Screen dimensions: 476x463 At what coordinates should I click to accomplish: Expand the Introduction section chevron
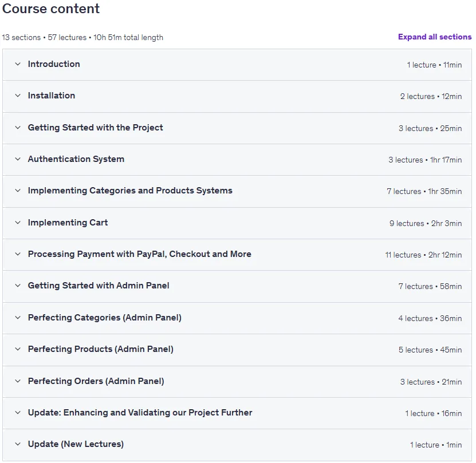tap(18, 64)
